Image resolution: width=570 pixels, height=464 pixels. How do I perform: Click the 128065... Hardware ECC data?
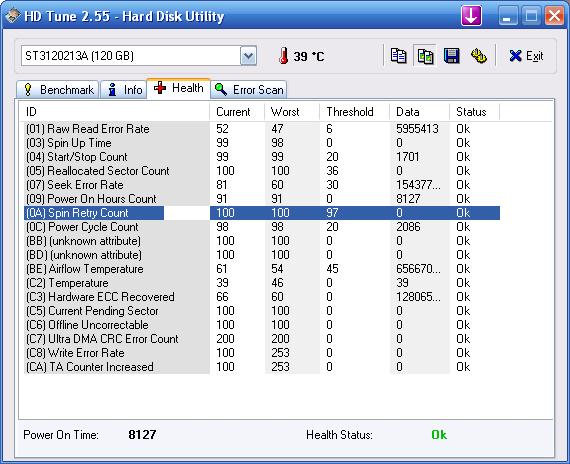pos(418,297)
